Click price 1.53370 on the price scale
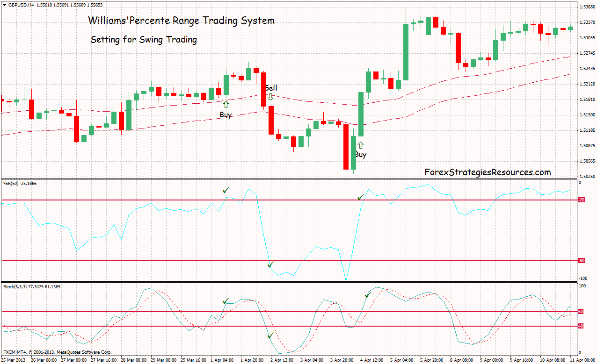 point(587,22)
